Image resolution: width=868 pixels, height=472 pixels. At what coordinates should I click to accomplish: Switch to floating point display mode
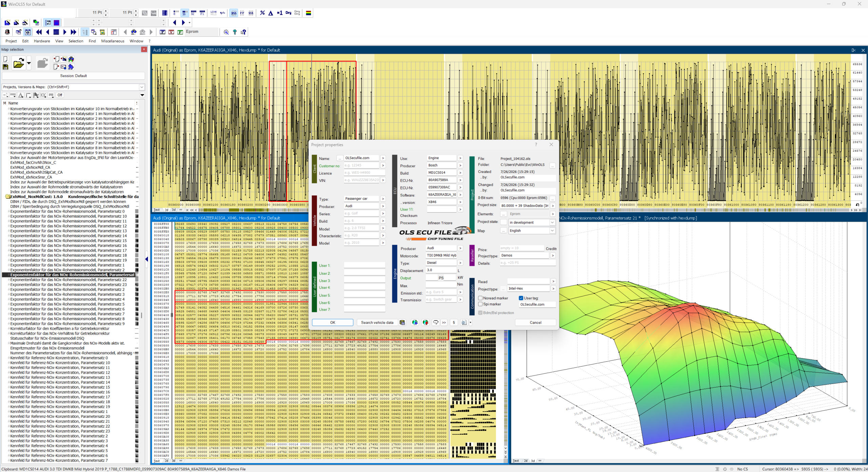pyautogui.click(x=202, y=13)
